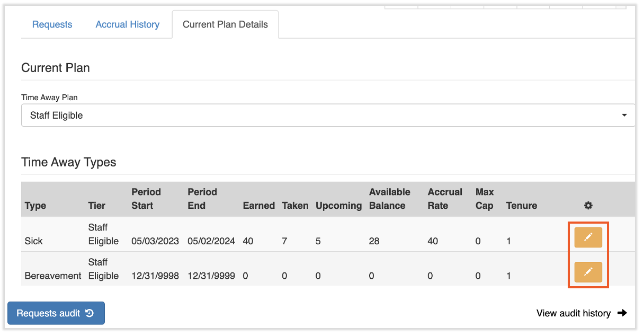644x336 pixels.
Task: Click the Tenure column header
Action: click(521, 206)
